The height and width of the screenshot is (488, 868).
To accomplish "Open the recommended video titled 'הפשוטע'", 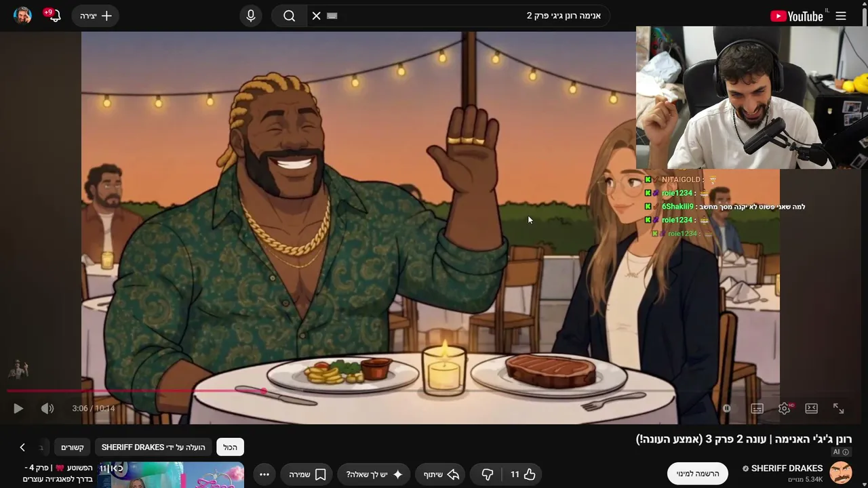I will click(x=58, y=473).
